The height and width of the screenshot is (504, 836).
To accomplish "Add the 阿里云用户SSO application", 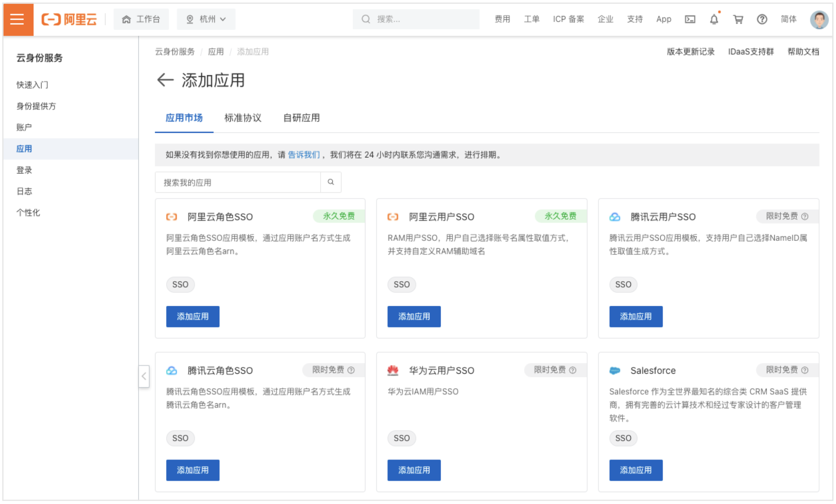I will click(x=414, y=317).
